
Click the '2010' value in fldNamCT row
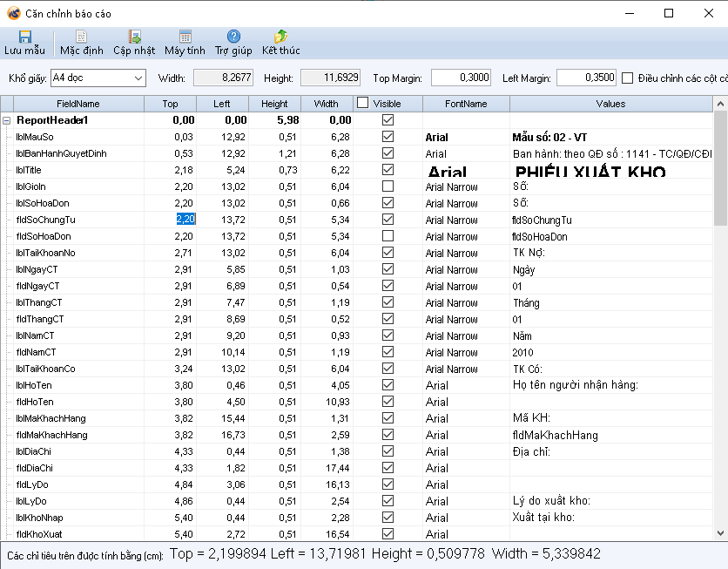[x=522, y=353]
